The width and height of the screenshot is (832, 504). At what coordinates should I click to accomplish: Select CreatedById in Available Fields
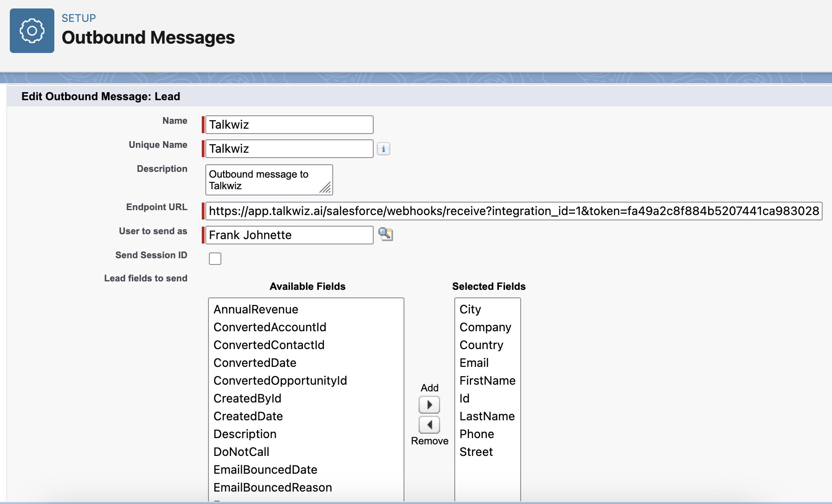tap(306, 398)
